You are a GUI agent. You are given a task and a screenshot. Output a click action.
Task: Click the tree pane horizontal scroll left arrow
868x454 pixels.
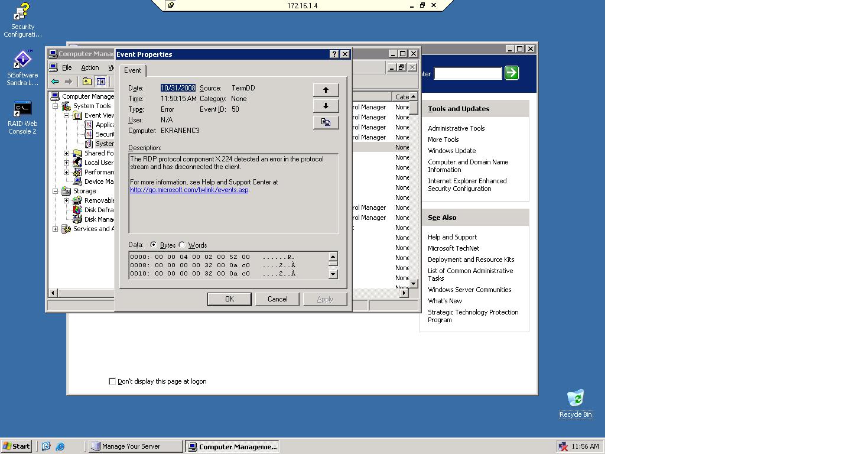click(53, 293)
